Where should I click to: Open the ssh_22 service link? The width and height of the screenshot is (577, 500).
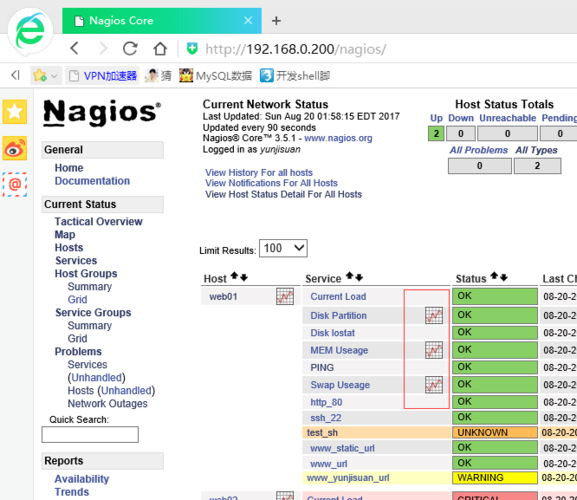pyautogui.click(x=326, y=418)
